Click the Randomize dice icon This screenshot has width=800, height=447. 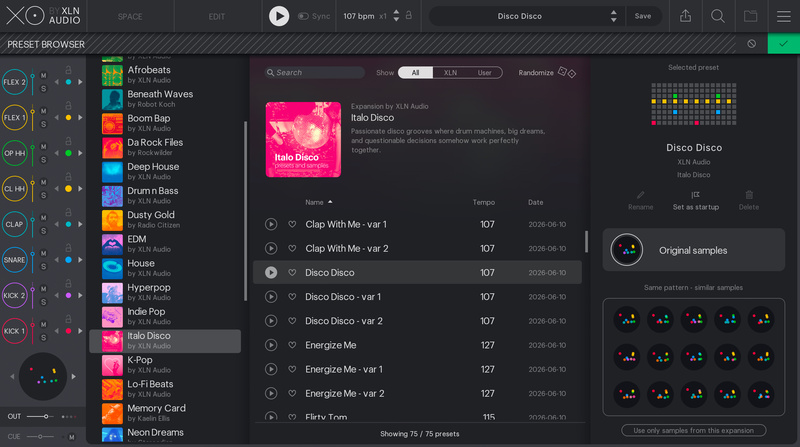[567, 72]
